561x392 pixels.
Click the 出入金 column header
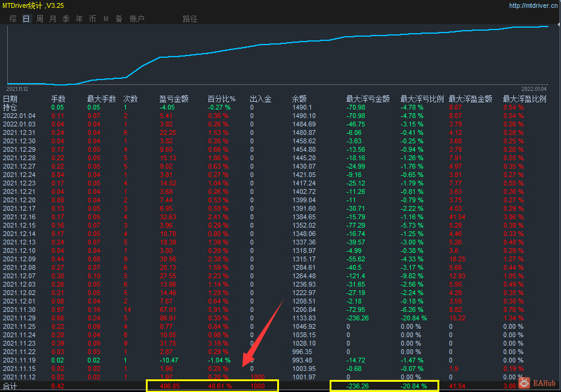(x=260, y=99)
